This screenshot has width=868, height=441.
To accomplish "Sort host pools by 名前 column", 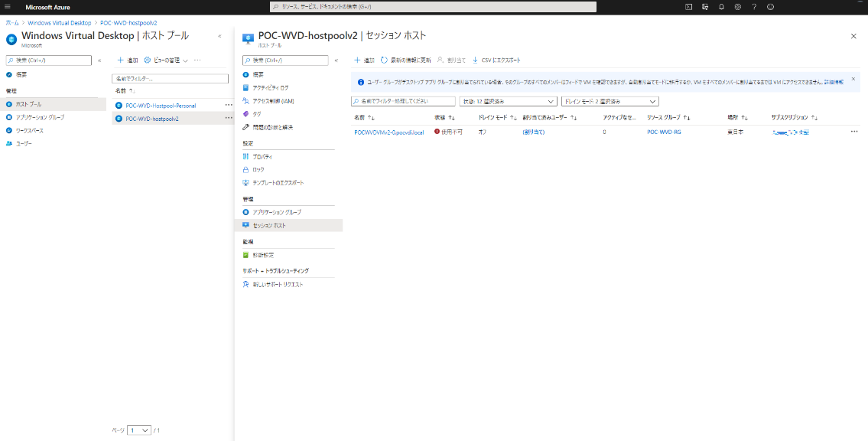I will coord(125,91).
